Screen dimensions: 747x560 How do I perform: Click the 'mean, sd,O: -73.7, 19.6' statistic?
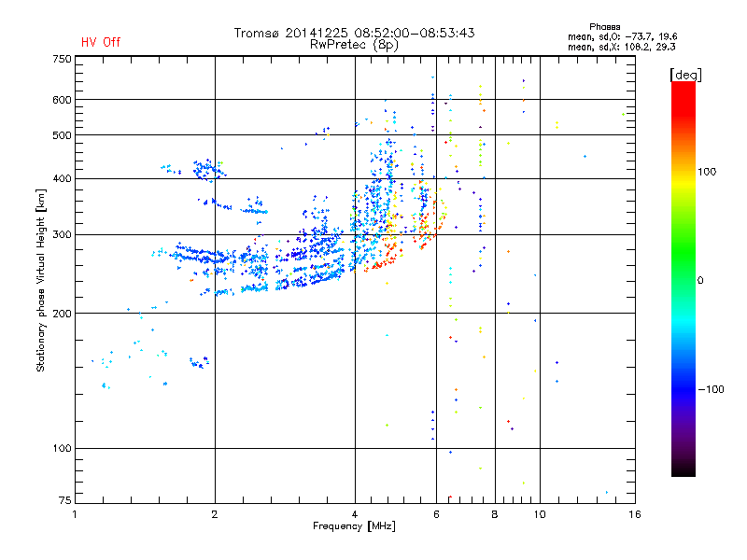(622, 36)
